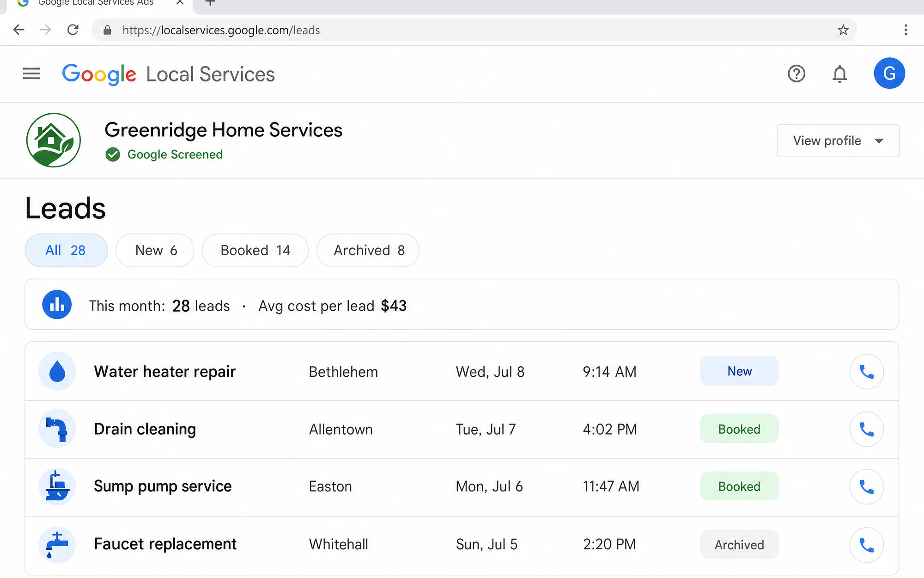Call the Water heater repair lead
This screenshot has height=578, width=924.
(x=867, y=371)
